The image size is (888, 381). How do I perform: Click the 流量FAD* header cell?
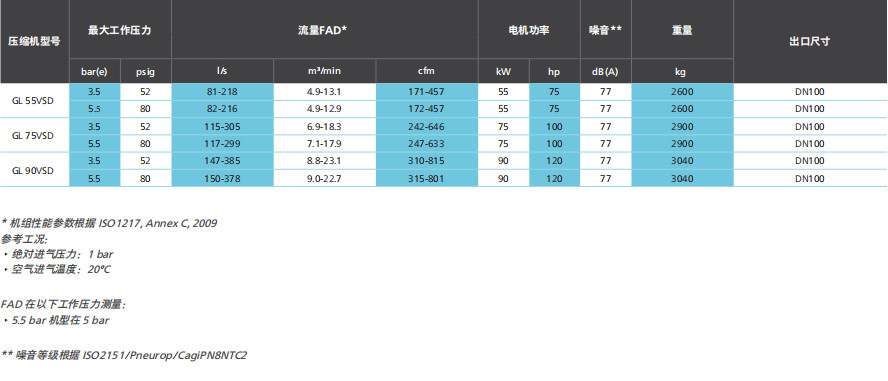coord(325,29)
